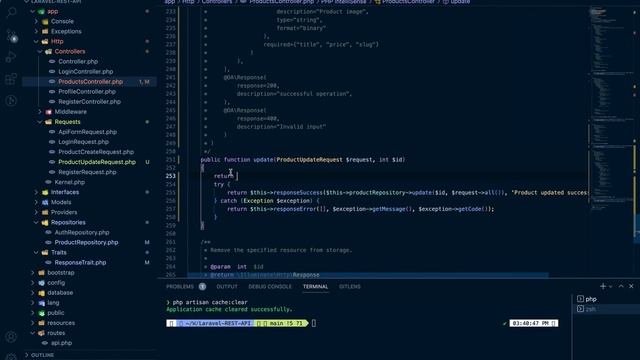Maximize the terminal panel with caret icon
This screenshot has width=640, height=360.
621,286
